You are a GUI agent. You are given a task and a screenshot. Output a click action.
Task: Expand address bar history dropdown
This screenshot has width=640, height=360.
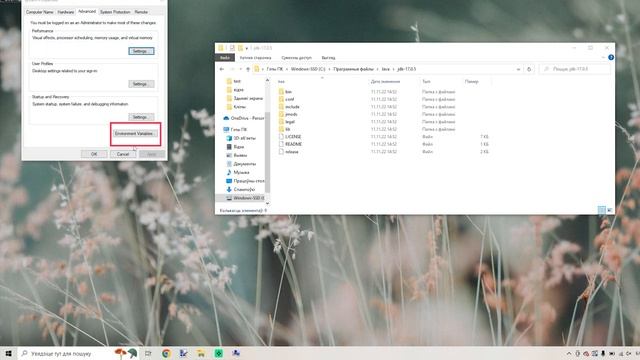[518, 69]
